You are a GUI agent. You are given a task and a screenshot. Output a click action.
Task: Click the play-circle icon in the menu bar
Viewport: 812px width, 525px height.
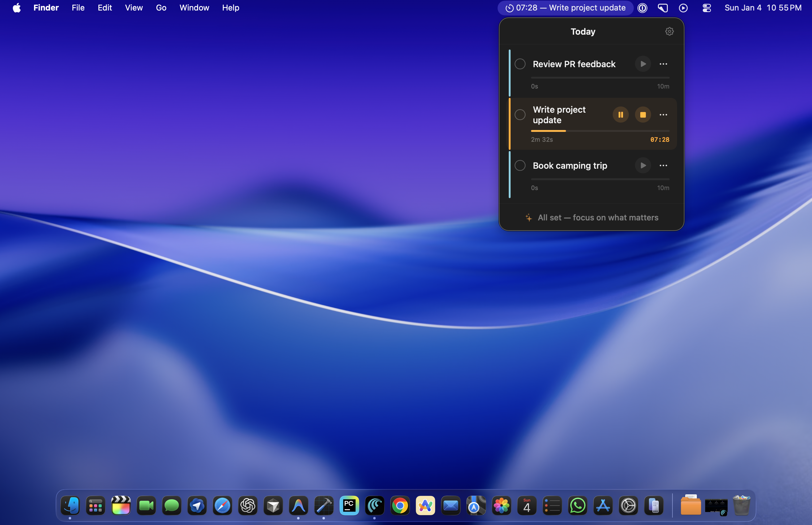point(683,7)
